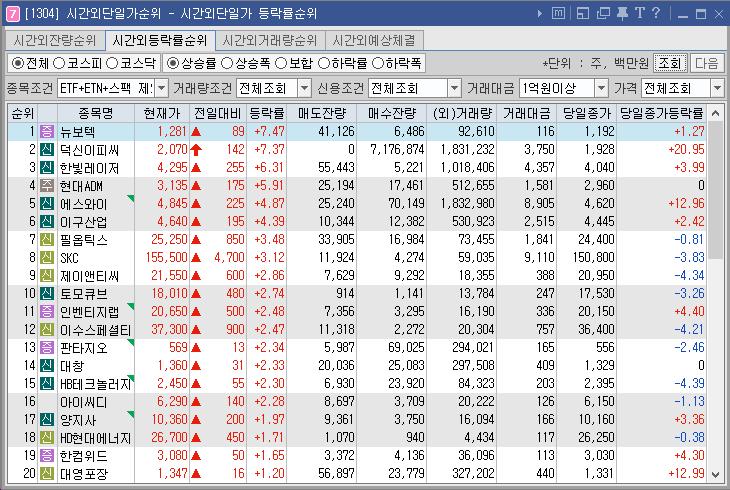Open the 거래량조건 dropdown
730x490 pixels.
[x=304, y=88]
